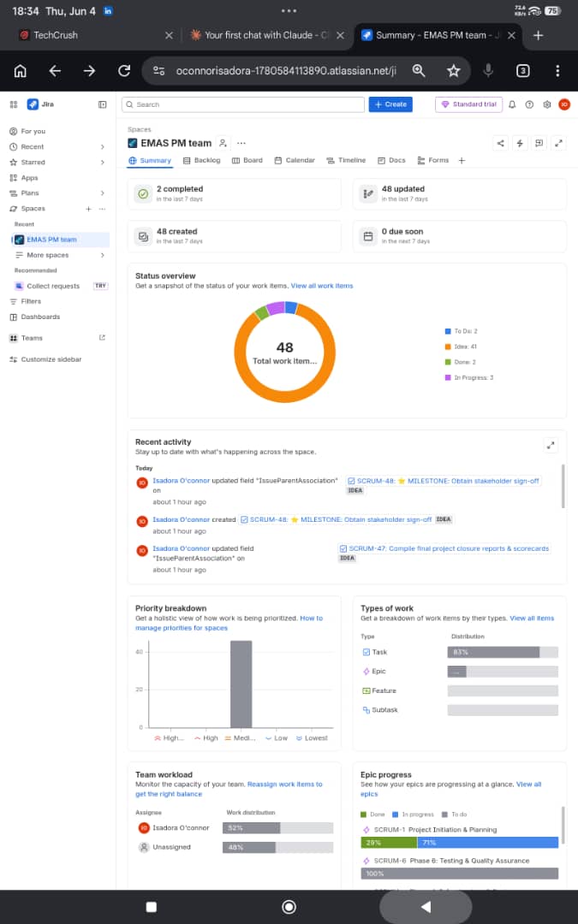
Task: Open the add people icon beside EMAS PM team
Action: point(223,143)
